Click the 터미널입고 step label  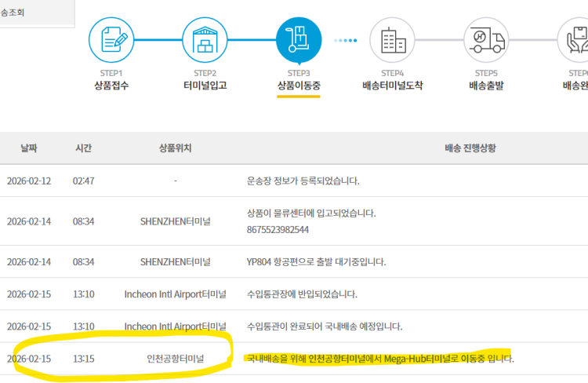tap(205, 85)
